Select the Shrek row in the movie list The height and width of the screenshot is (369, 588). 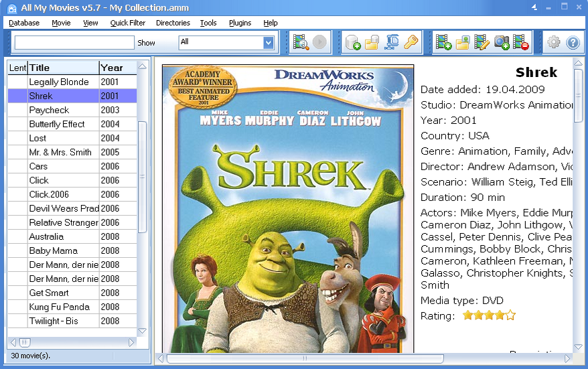click(72, 96)
